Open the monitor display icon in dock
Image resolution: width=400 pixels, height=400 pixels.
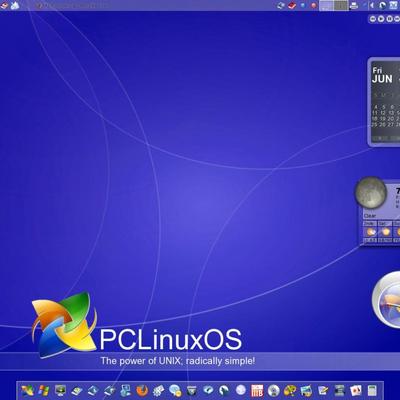coord(60,390)
